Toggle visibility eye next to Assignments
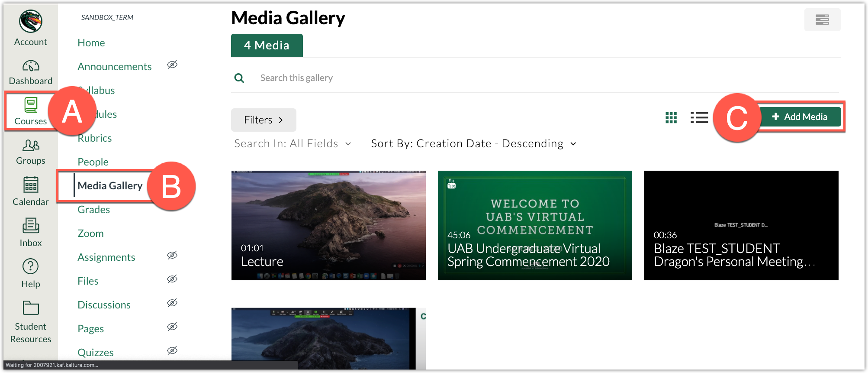 [172, 256]
